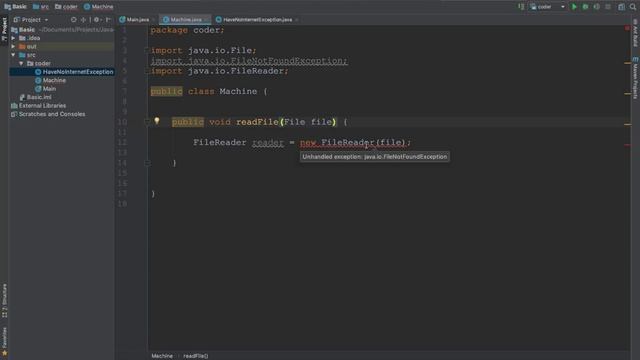Click Collapse All icon in Project panel header
The height and width of the screenshot is (360, 640).
point(83,20)
